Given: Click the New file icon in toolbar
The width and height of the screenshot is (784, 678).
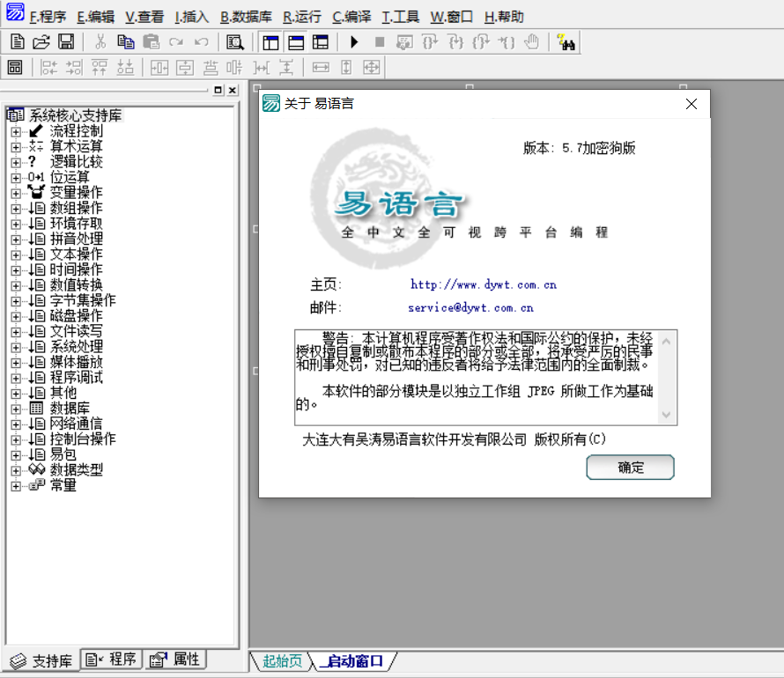Looking at the screenshot, I should (18, 42).
